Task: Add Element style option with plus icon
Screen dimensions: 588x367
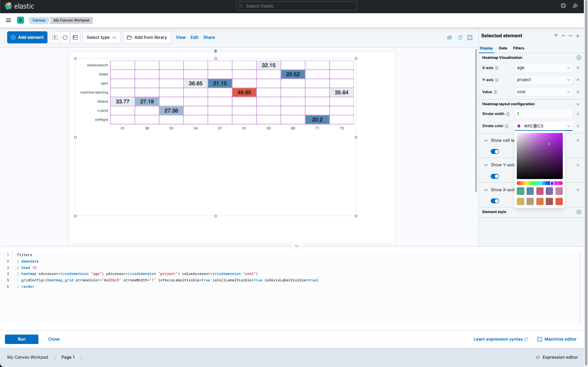Action: [579, 212]
